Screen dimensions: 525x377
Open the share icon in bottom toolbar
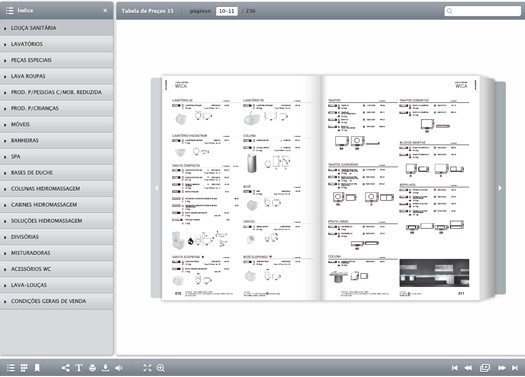click(66, 368)
